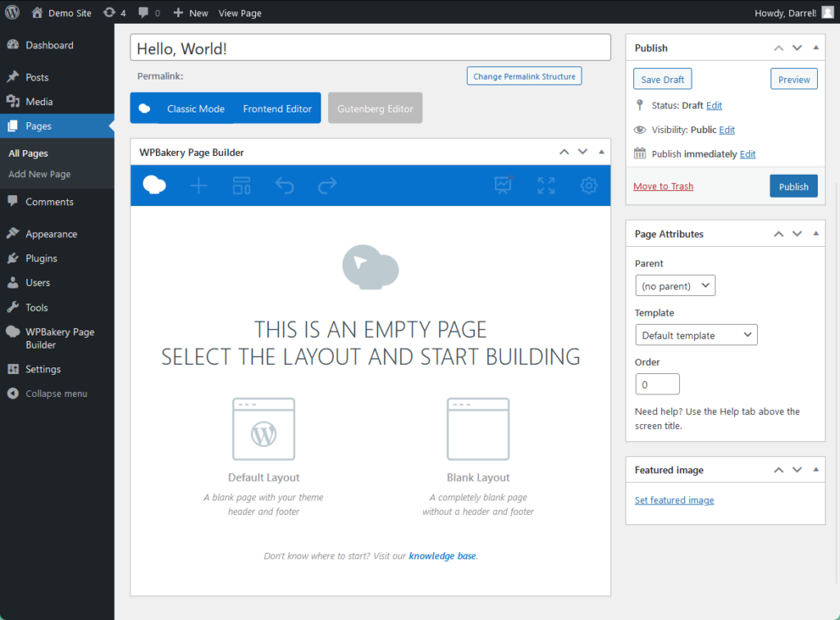The image size is (840, 620).
Task: Click the Order input field
Action: tap(657, 384)
